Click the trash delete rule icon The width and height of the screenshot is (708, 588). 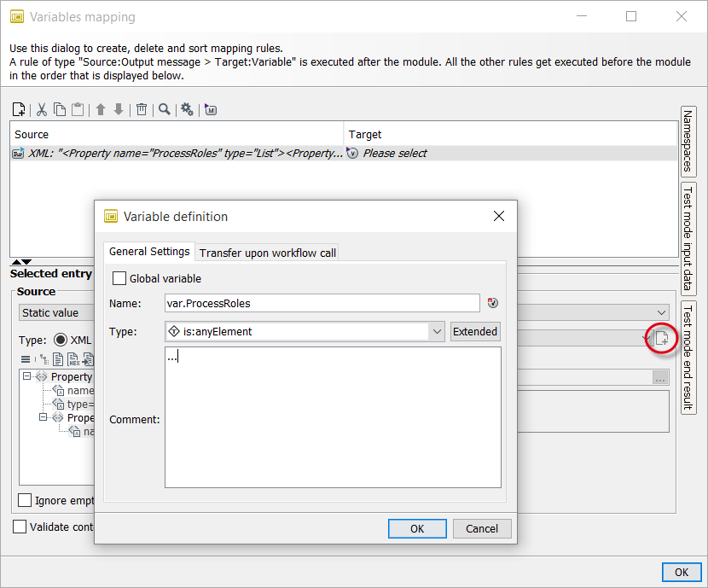142,109
